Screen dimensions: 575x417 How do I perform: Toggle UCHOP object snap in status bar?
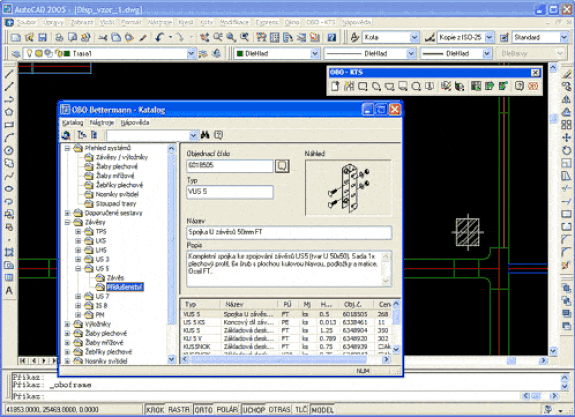[254, 409]
